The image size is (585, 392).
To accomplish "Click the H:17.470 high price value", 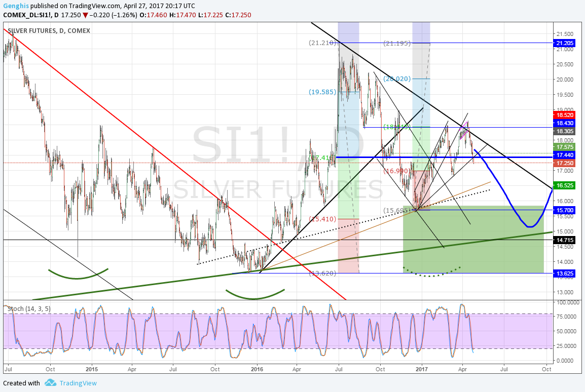I will (x=182, y=15).
